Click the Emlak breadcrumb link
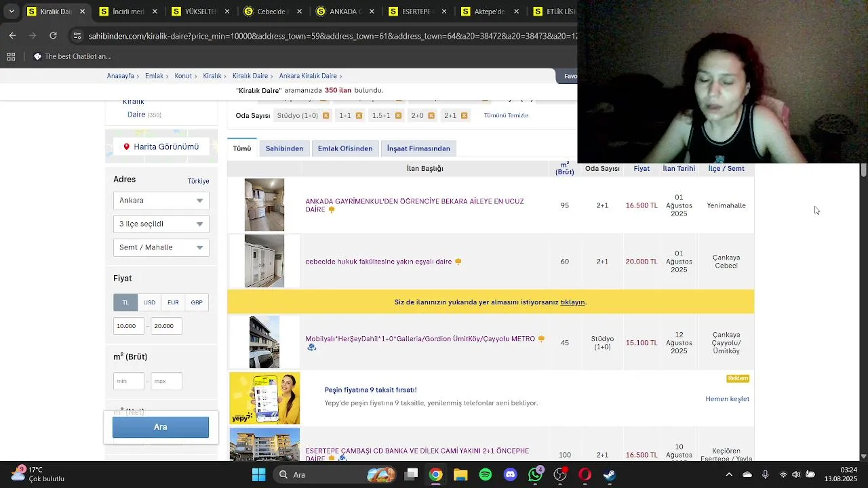868x488 pixels. (154, 76)
